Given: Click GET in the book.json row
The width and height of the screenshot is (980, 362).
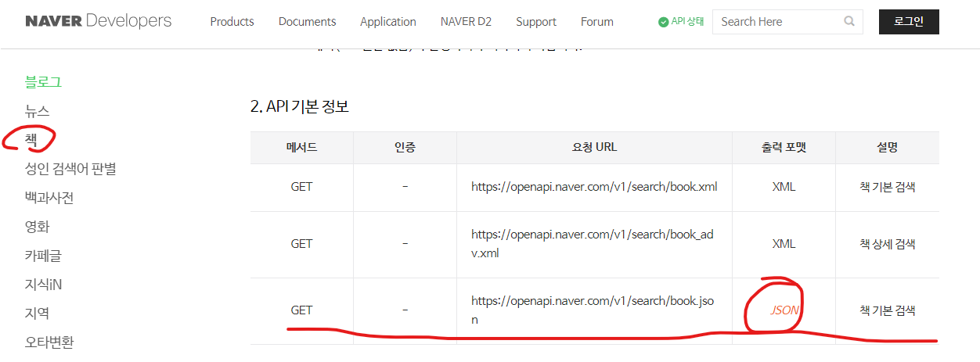Looking at the screenshot, I should 301,310.
